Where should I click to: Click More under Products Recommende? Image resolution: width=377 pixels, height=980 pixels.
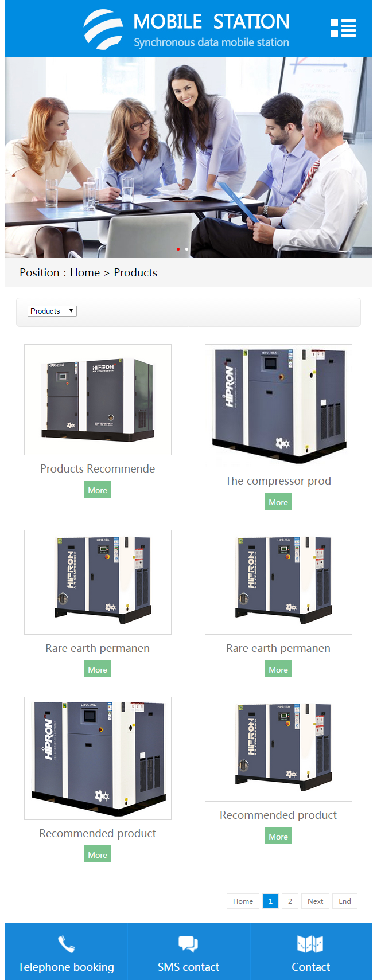98,490
